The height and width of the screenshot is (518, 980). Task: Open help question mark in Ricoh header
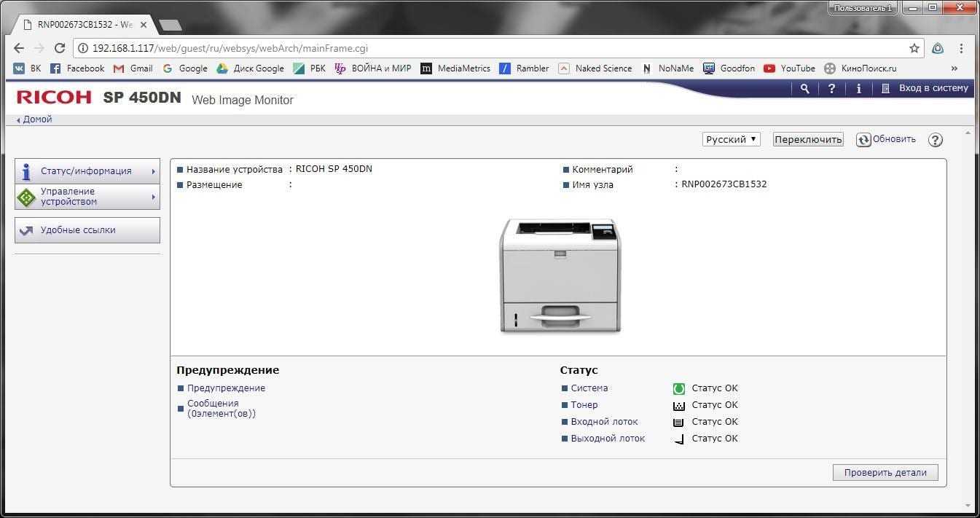[831, 88]
